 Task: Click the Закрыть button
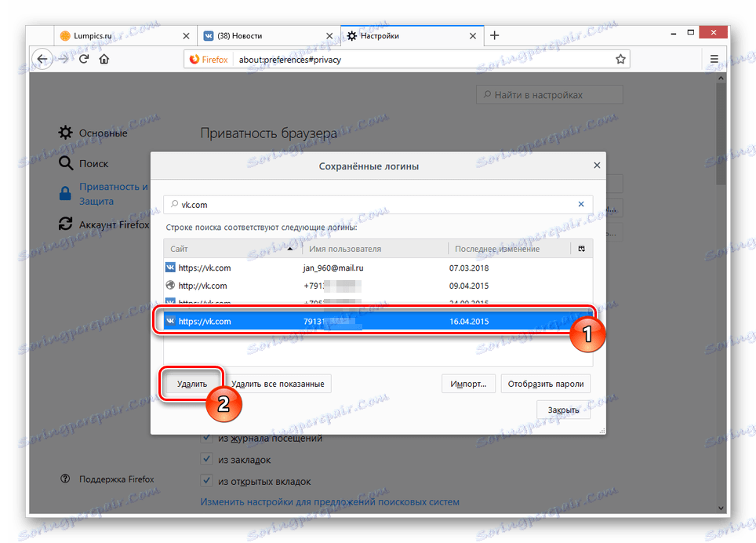coord(563,410)
